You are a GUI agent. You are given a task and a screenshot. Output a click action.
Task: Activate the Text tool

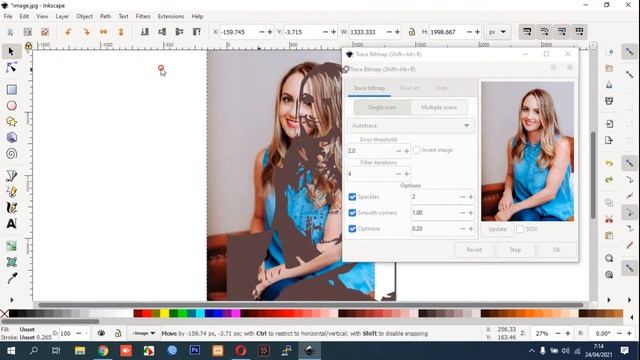click(x=11, y=224)
